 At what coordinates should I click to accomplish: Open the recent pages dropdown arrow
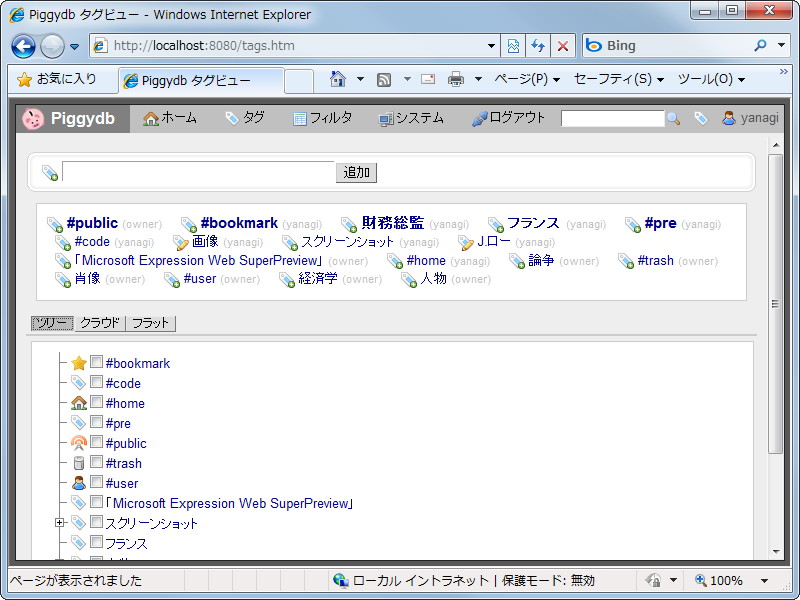pos(74,46)
